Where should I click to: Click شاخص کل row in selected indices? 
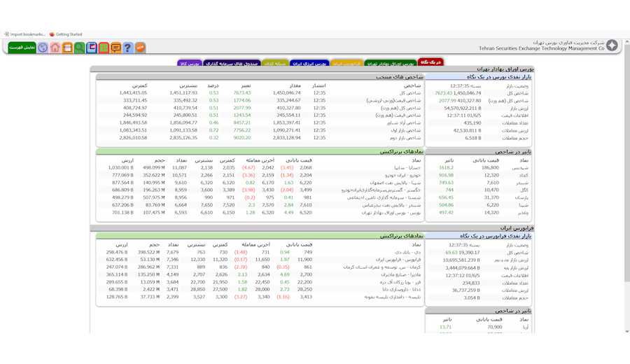[x=260, y=93]
